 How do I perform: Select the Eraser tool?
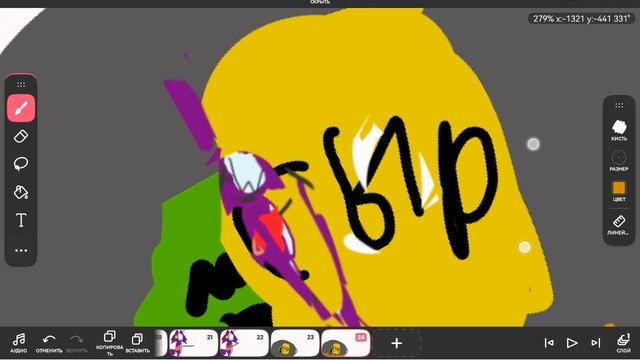click(x=21, y=136)
